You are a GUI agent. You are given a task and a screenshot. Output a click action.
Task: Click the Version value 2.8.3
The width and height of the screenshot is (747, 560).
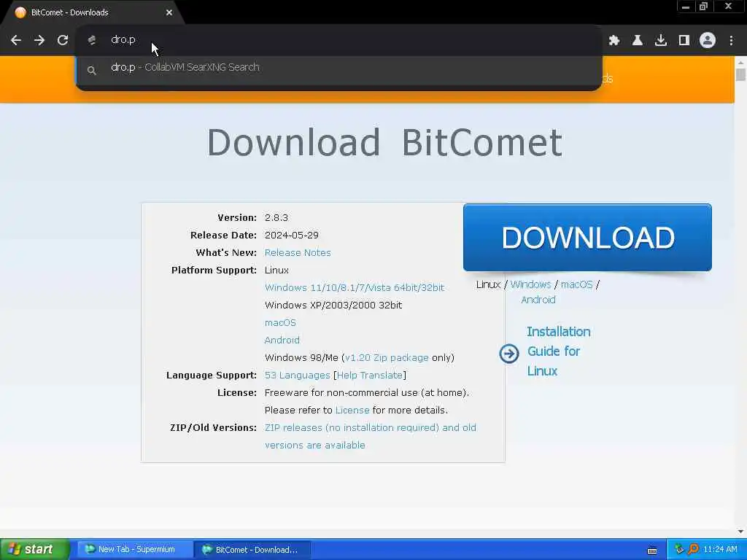pos(276,217)
